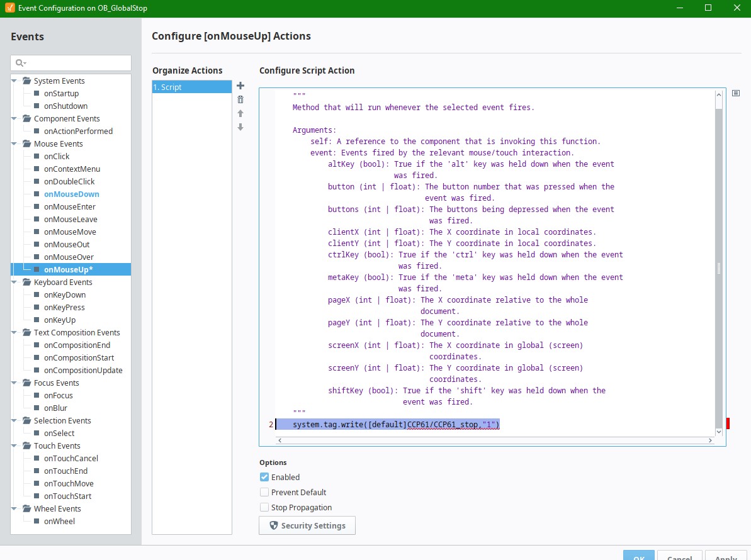This screenshot has width=751, height=560.
Task: Collapse the Keyboard Events tree node
Action: click(14, 282)
